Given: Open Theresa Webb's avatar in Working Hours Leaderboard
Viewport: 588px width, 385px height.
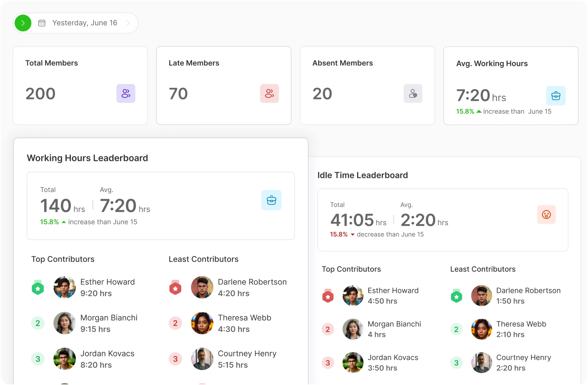Looking at the screenshot, I should click(202, 323).
